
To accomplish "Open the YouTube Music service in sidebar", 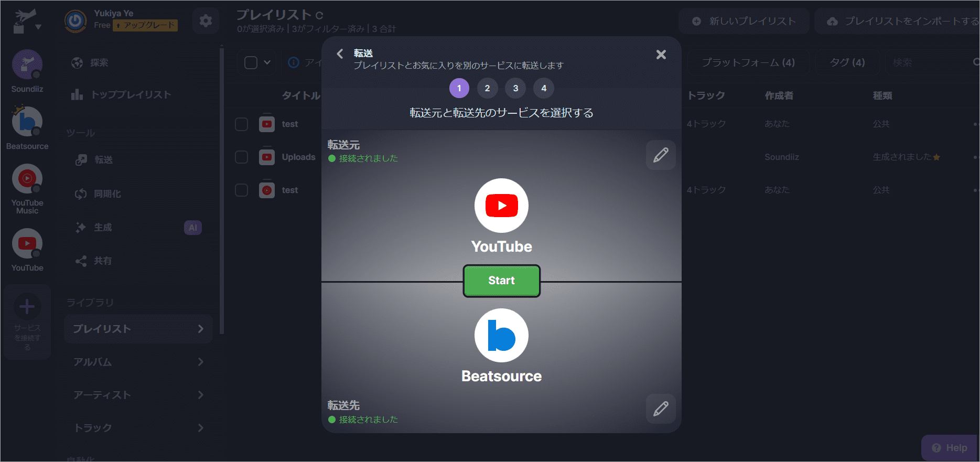I will pos(27,179).
